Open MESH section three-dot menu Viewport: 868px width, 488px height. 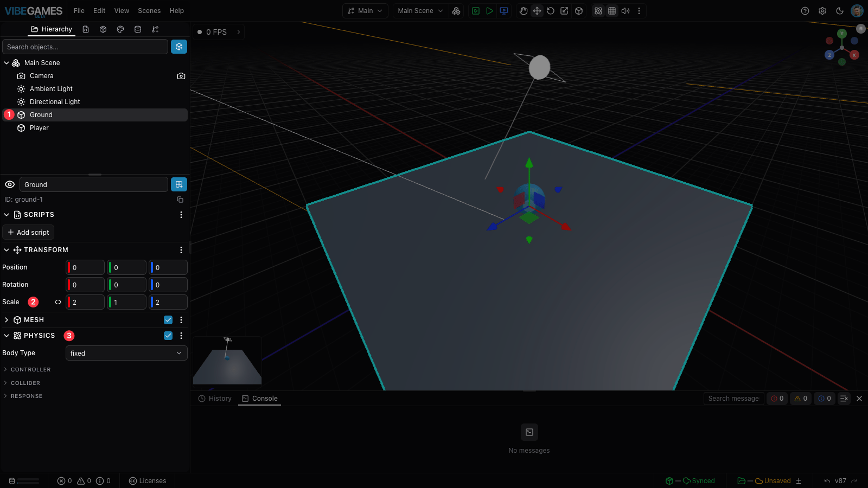tap(181, 320)
